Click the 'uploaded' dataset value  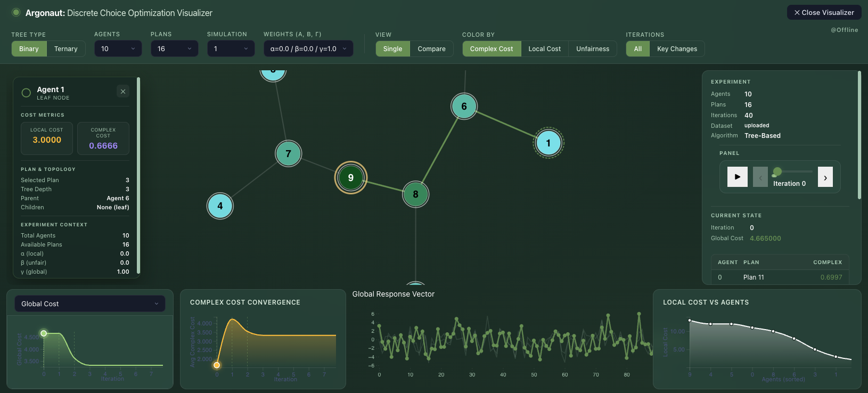point(757,126)
